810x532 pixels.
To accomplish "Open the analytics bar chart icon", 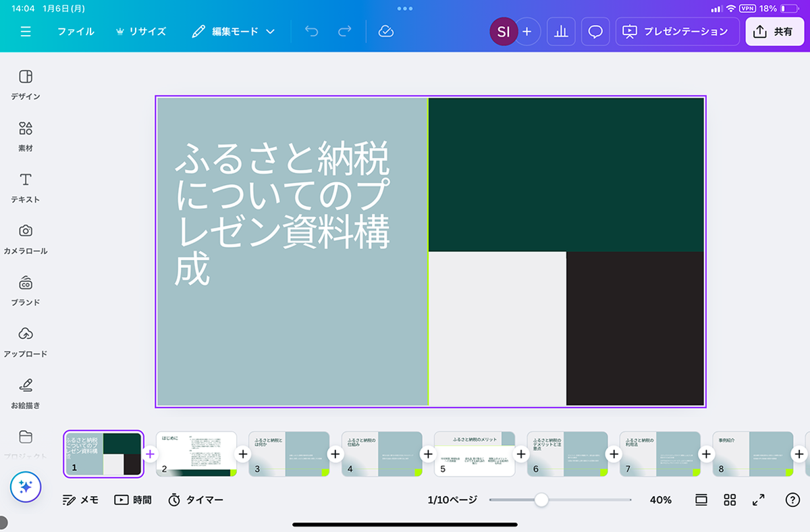I will (561, 32).
